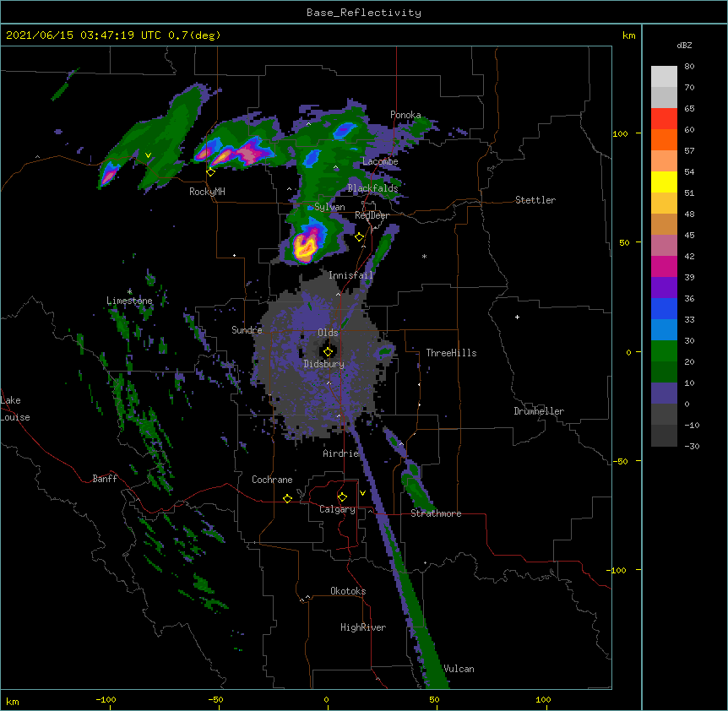Click the Okotoks city label
728x711 pixels.
click(x=348, y=591)
